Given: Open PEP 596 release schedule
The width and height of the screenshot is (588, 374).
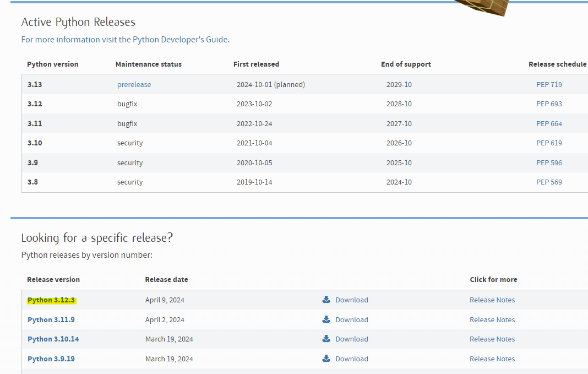Looking at the screenshot, I should pos(549,162).
